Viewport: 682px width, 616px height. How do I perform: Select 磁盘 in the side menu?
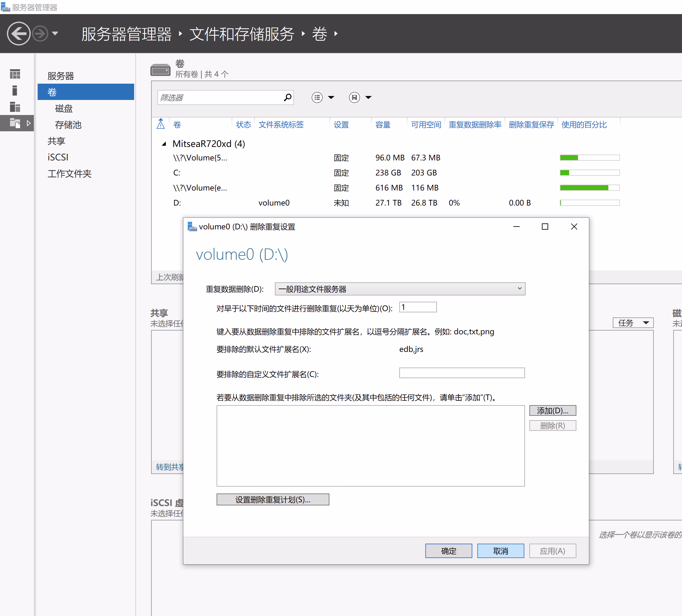click(64, 109)
